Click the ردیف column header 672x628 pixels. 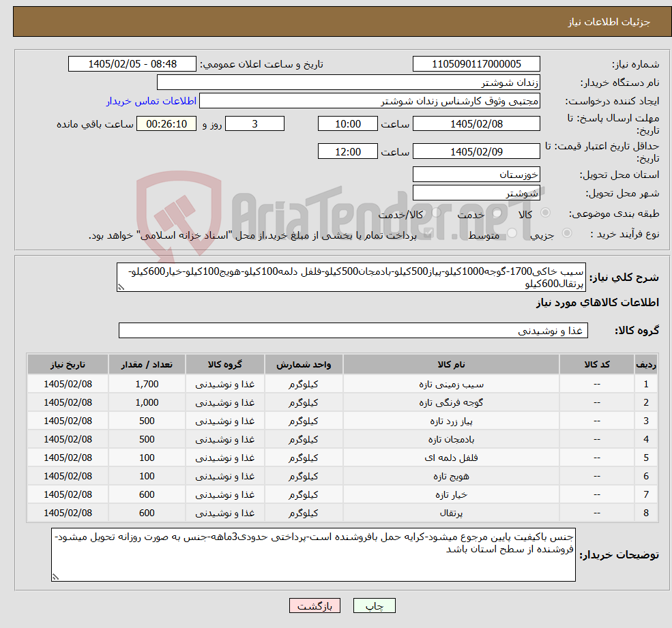click(646, 364)
